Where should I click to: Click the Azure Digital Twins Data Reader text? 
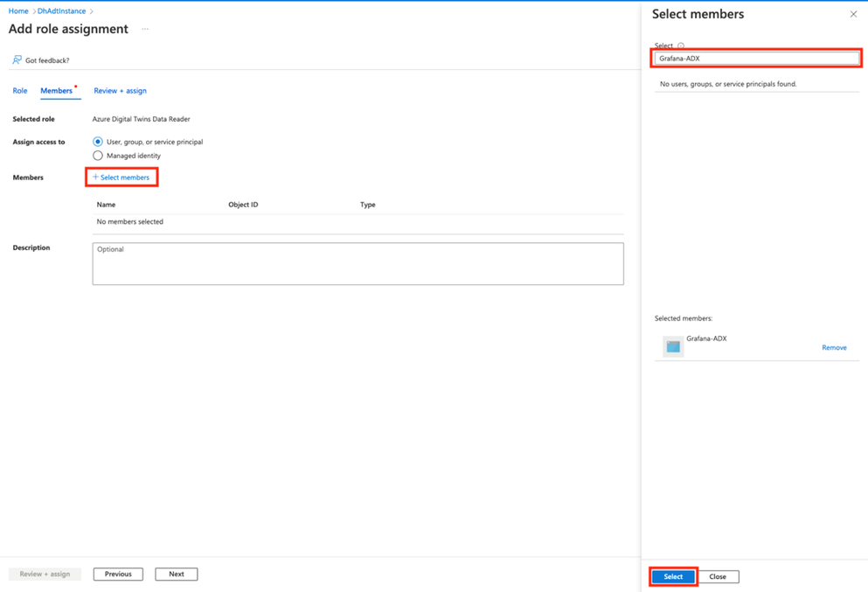click(141, 119)
